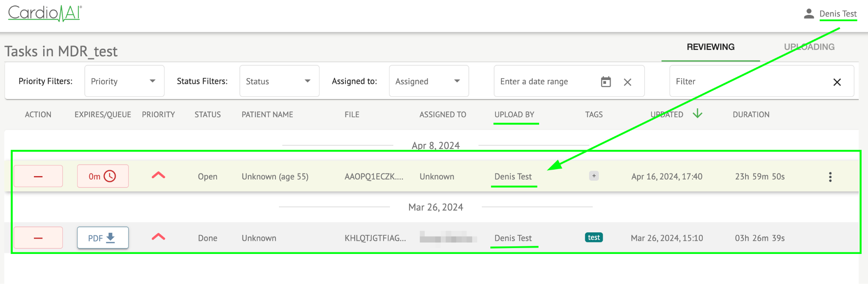Clear the date range with X icon

[627, 82]
